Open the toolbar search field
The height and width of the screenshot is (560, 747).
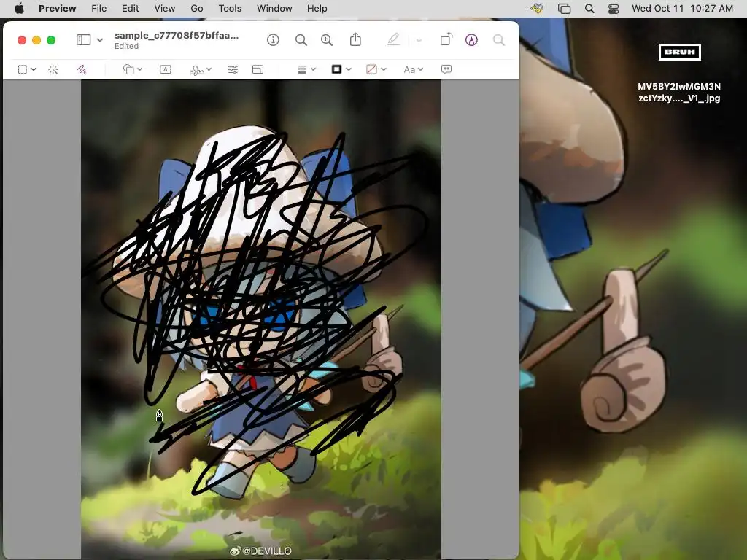499,40
